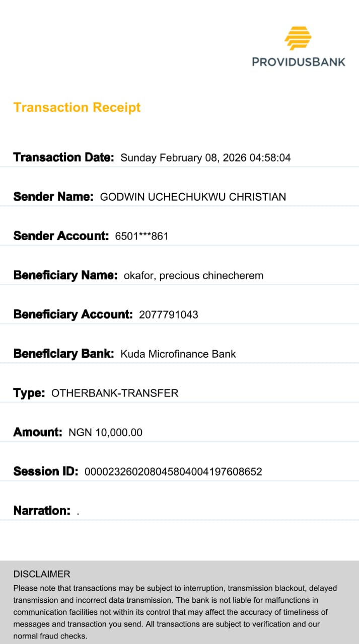Click the OTHERBANK-TRANSFER type value
This screenshot has height=644, width=359.
click(x=115, y=393)
